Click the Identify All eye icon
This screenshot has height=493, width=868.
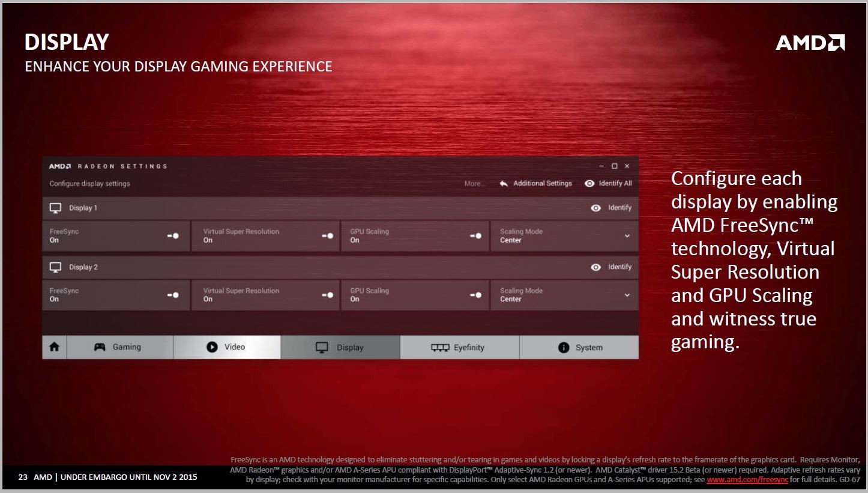click(x=589, y=184)
